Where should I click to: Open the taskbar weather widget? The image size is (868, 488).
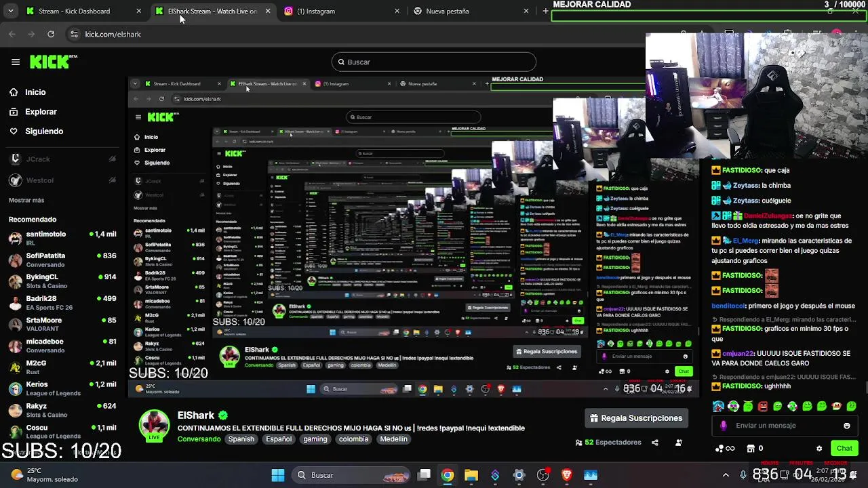pos(45,475)
